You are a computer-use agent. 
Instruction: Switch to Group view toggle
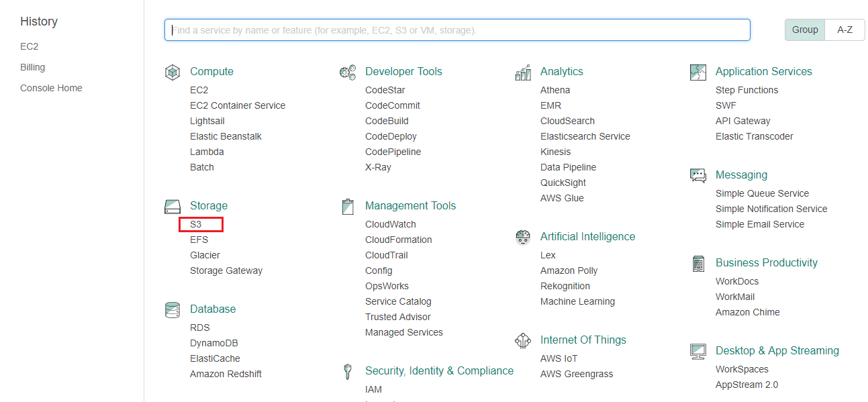pos(805,30)
